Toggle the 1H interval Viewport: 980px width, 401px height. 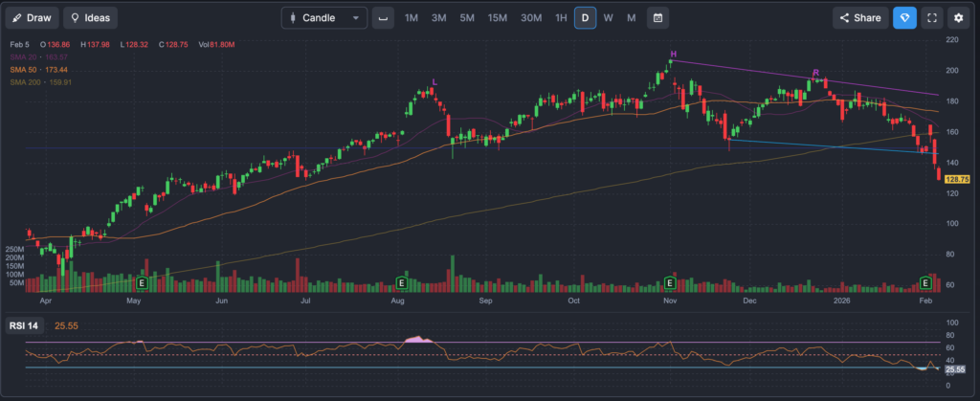click(x=561, y=17)
